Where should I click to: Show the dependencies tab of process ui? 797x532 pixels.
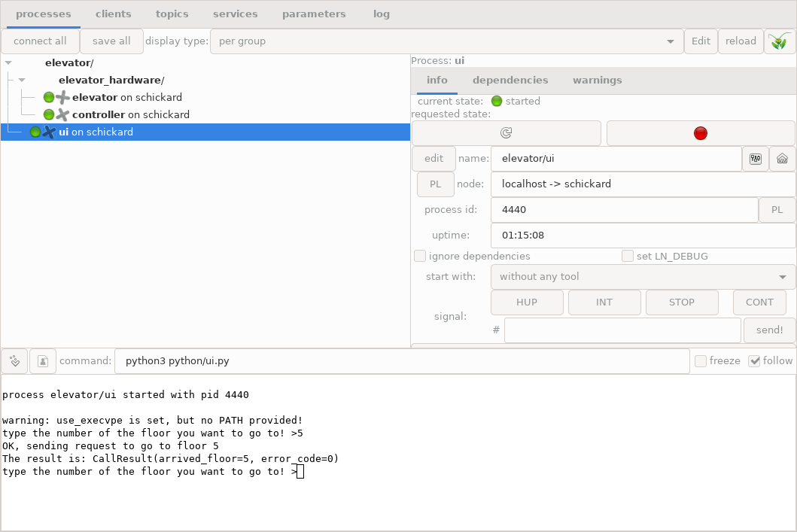point(510,81)
